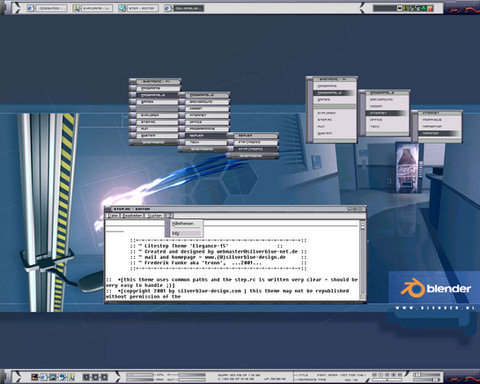Select Games in the flat gray popup menu
Screen dimensions: 480x384
[334, 100]
